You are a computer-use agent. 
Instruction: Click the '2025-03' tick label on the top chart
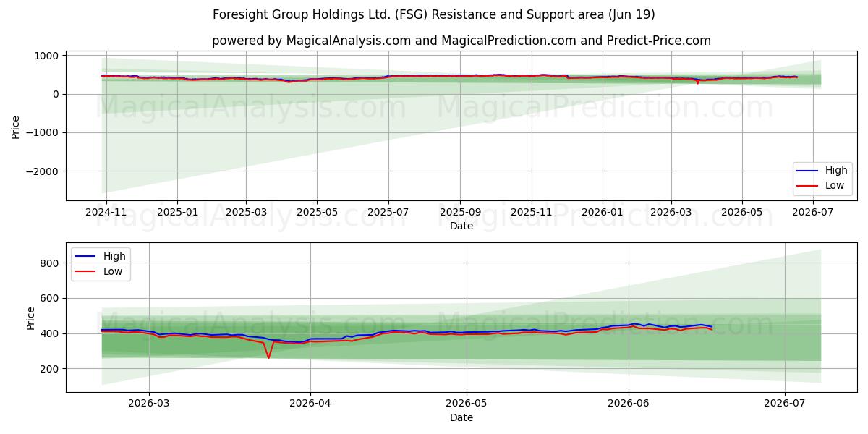pyautogui.click(x=246, y=212)
